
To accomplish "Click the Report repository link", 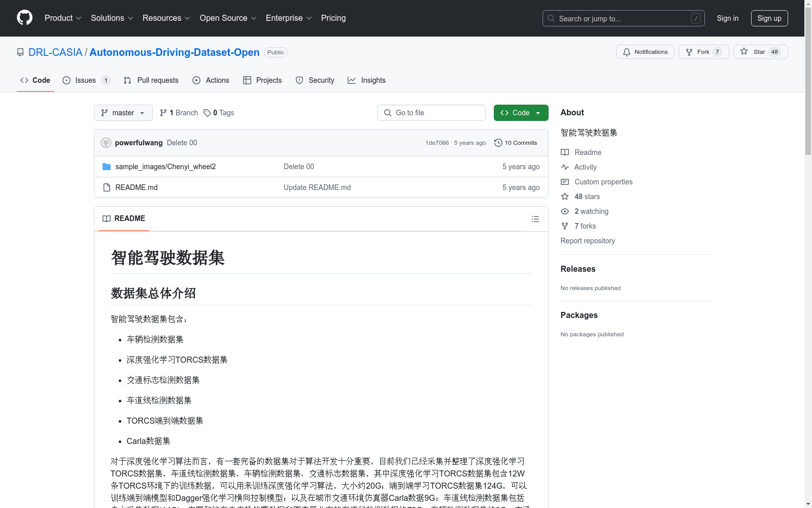I will point(588,241).
